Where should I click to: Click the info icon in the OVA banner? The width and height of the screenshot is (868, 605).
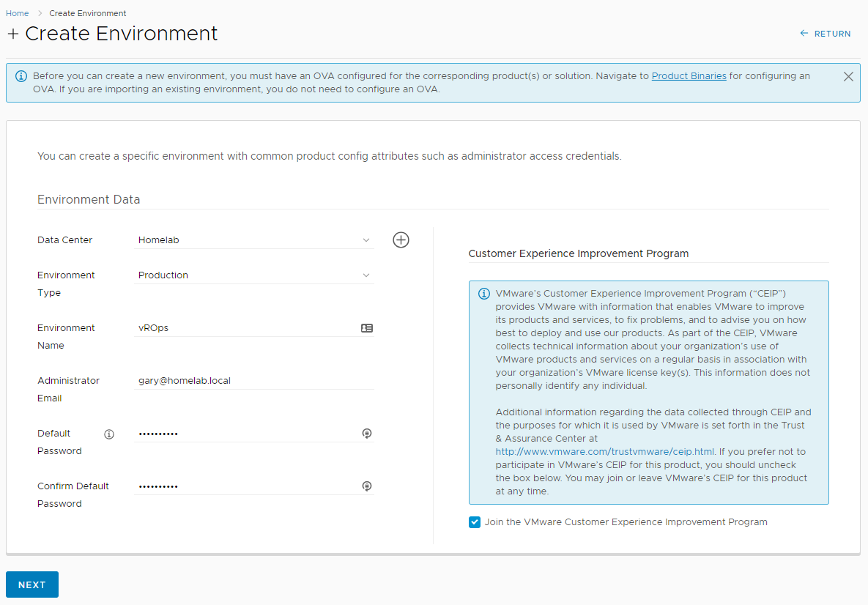click(21, 76)
